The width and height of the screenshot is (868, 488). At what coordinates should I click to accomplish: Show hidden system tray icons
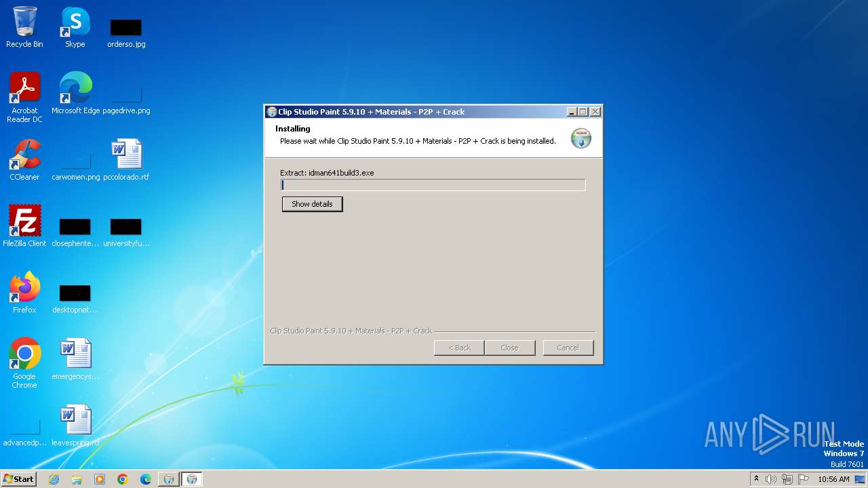757,479
